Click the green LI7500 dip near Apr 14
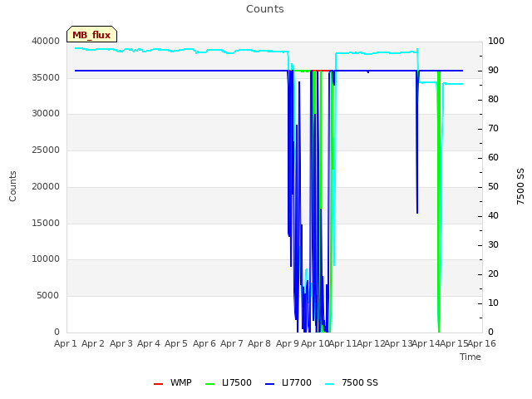The height and width of the screenshot is (399, 532). [439, 201]
